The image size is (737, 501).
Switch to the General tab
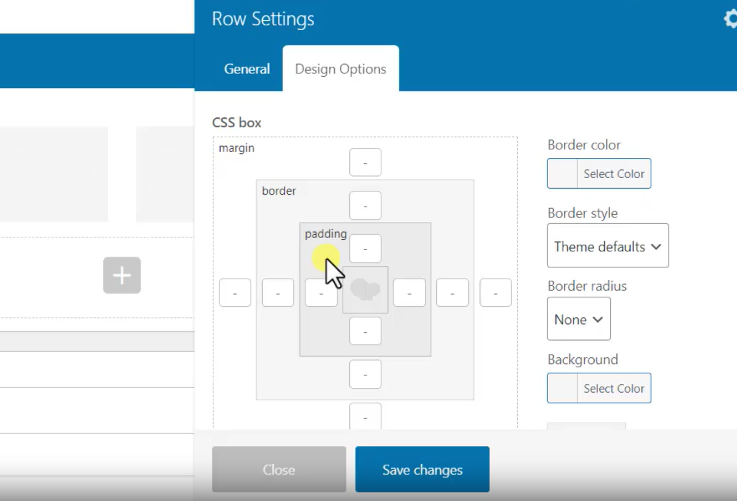(x=247, y=69)
